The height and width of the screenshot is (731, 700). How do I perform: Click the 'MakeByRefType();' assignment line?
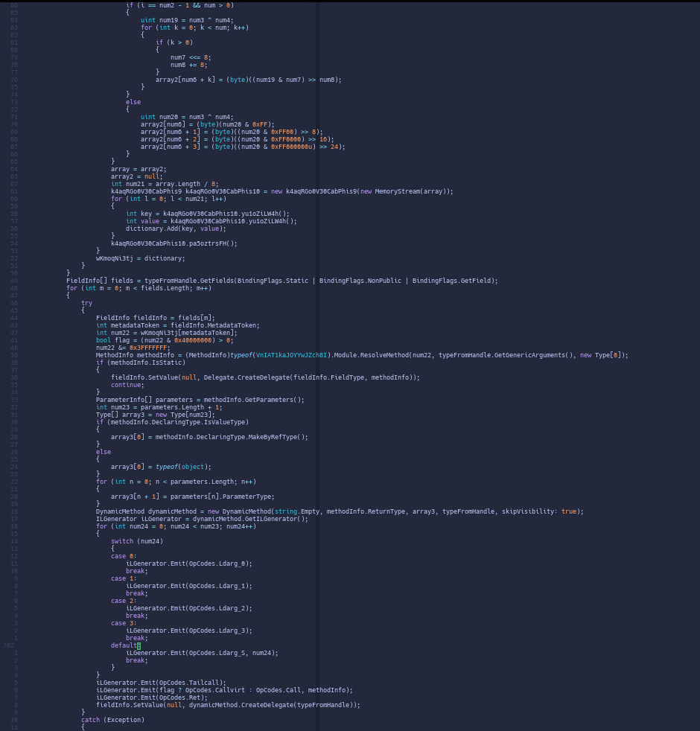[x=209, y=438]
